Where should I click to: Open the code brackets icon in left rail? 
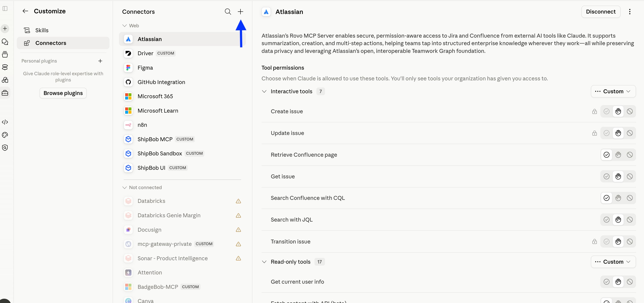coord(5,122)
